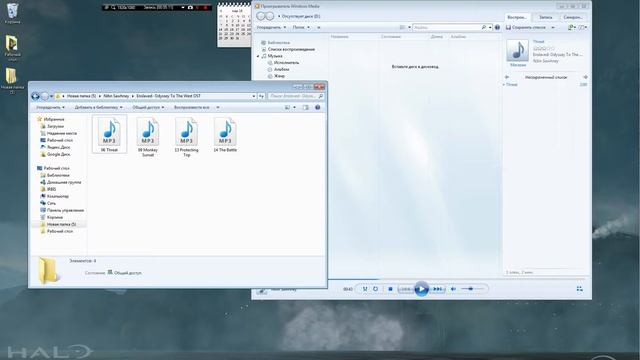Click next list arrow in Media Player
640x360 pixels.
click(585, 77)
